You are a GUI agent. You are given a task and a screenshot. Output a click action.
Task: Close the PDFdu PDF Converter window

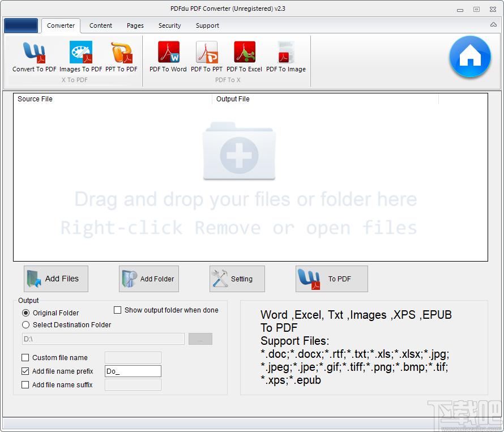(x=493, y=9)
